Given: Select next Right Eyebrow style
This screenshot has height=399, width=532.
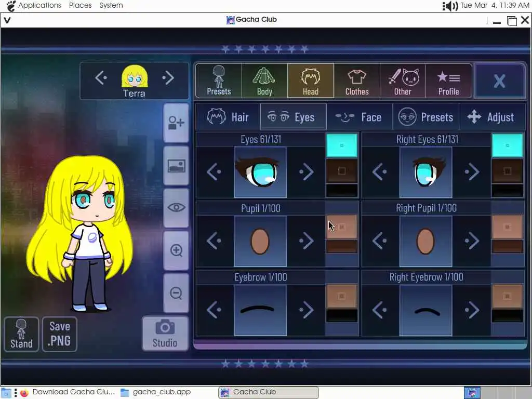Looking at the screenshot, I should pyautogui.click(x=472, y=310).
